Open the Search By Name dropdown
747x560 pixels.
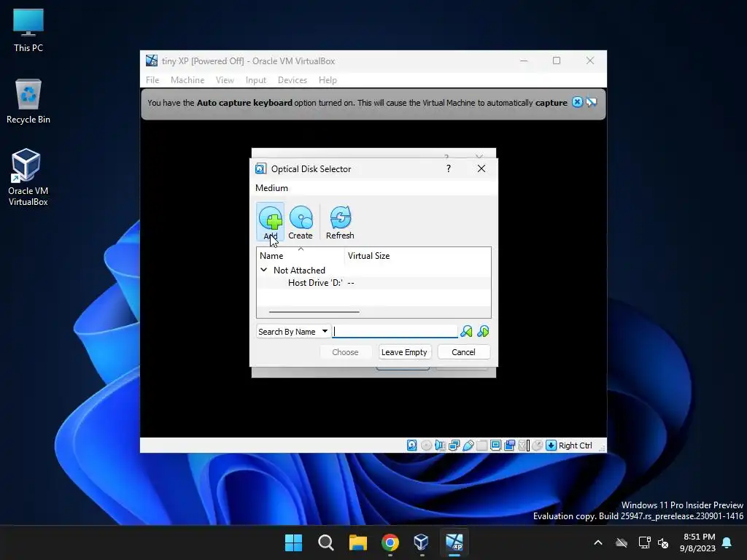click(x=293, y=332)
